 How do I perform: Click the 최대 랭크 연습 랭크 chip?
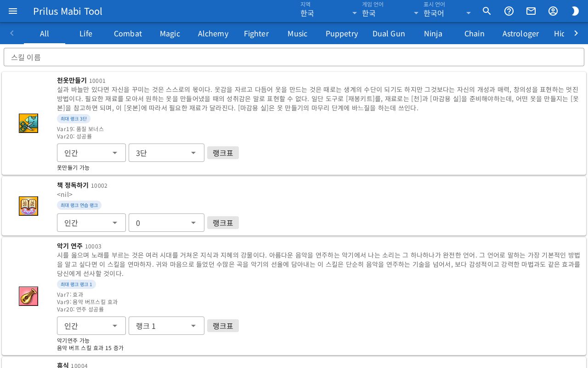pyautogui.click(x=79, y=205)
